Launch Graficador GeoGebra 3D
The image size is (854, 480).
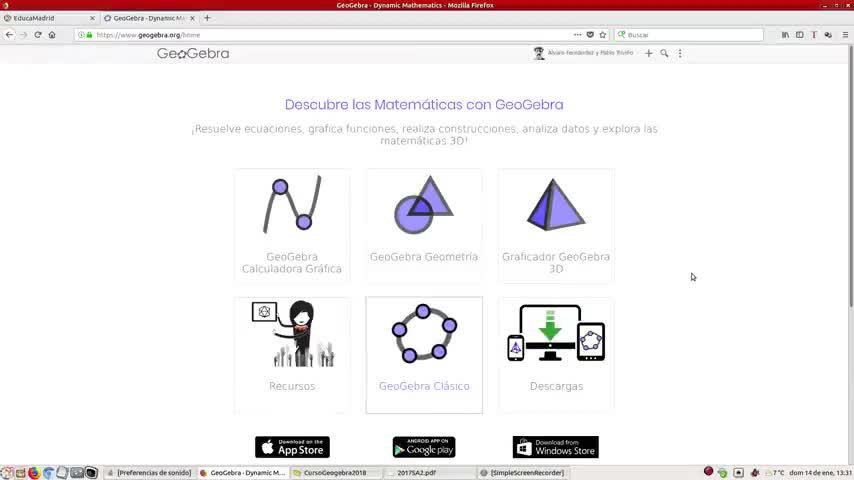[x=556, y=226]
